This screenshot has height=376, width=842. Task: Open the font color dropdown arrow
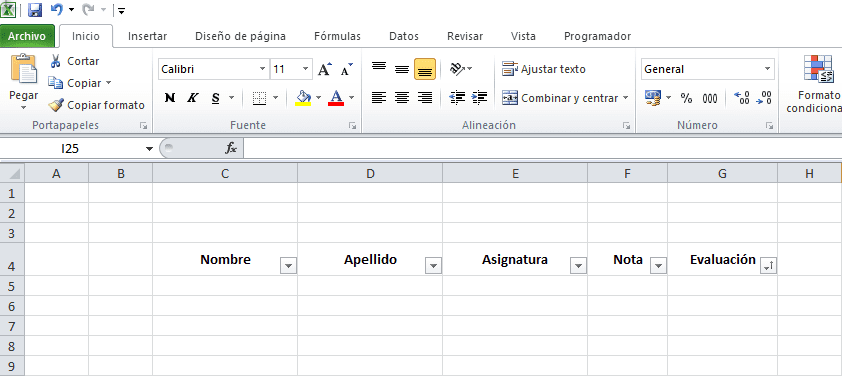[x=352, y=98]
